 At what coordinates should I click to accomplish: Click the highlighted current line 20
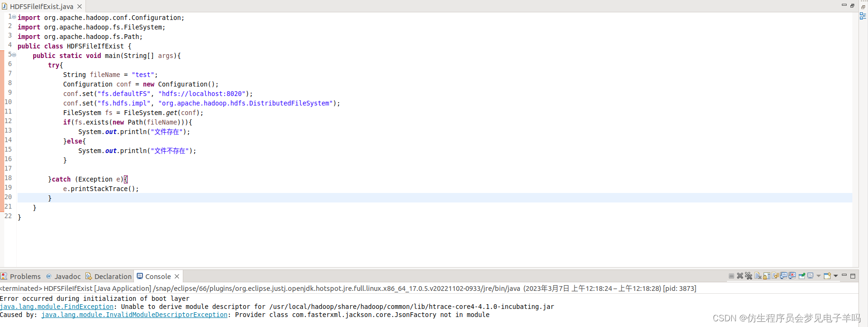(x=434, y=198)
